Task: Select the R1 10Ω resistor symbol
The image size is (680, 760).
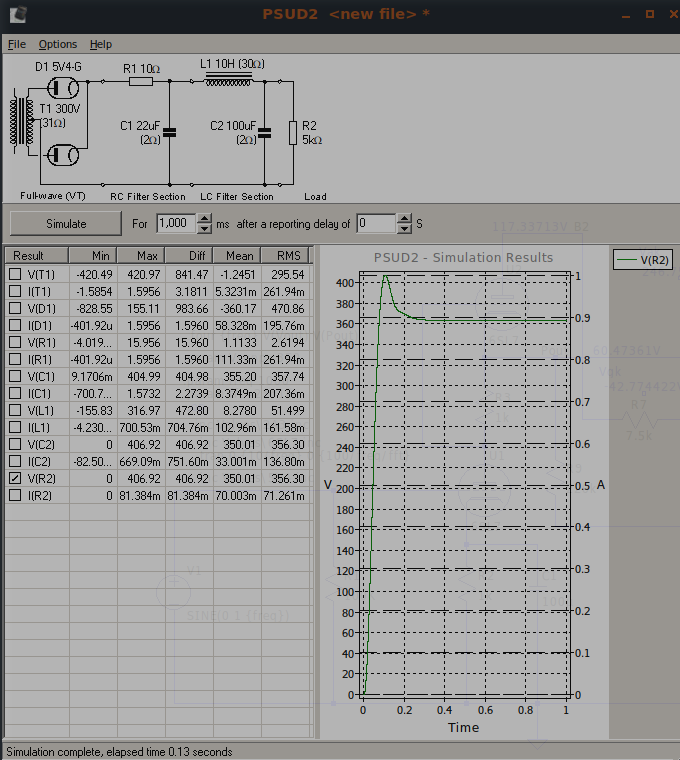Action: [141, 81]
